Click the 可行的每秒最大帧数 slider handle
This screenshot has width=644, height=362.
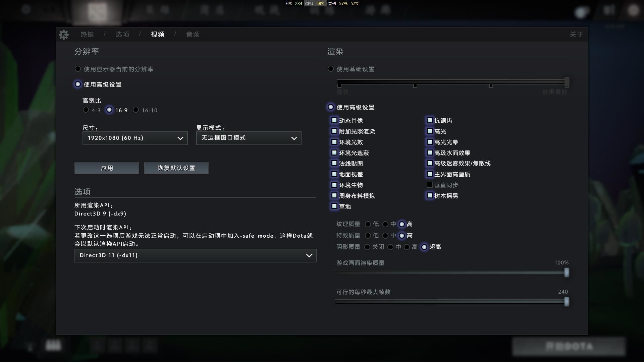[567, 302]
